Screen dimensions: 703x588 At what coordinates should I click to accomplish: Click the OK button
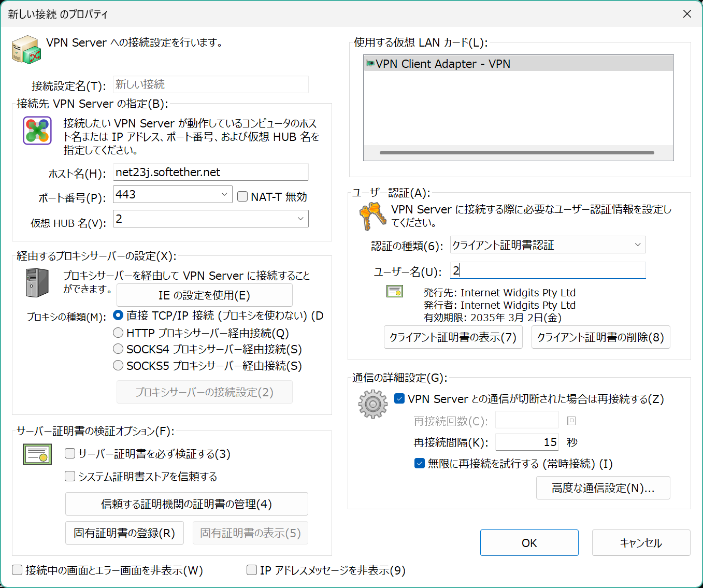[x=529, y=542]
